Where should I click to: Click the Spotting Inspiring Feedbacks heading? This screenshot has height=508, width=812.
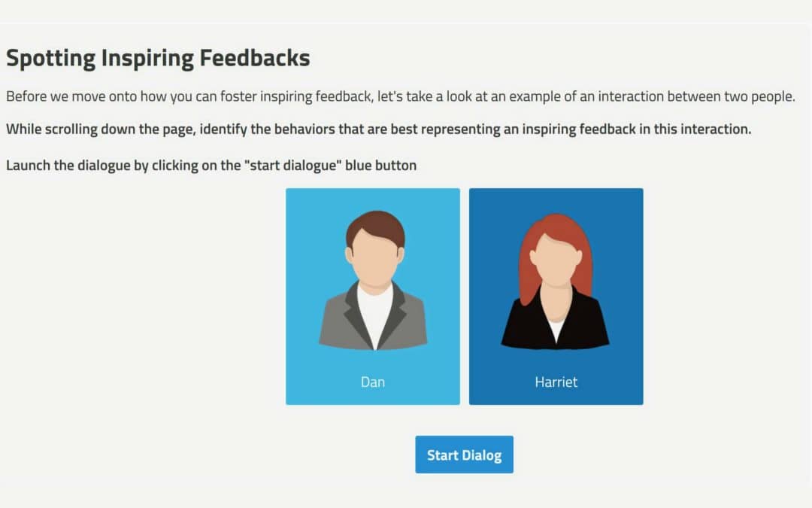[x=158, y=58]
